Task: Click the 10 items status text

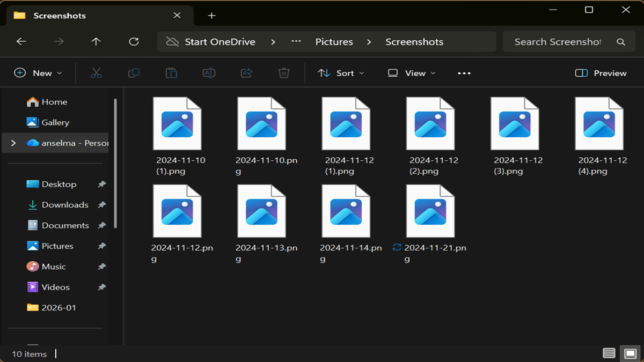Action: (30, 354)
